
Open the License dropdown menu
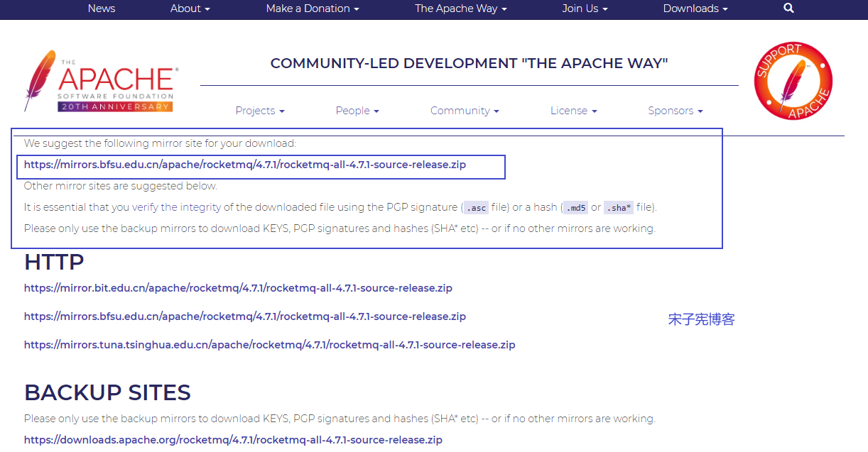coord(574,111)
